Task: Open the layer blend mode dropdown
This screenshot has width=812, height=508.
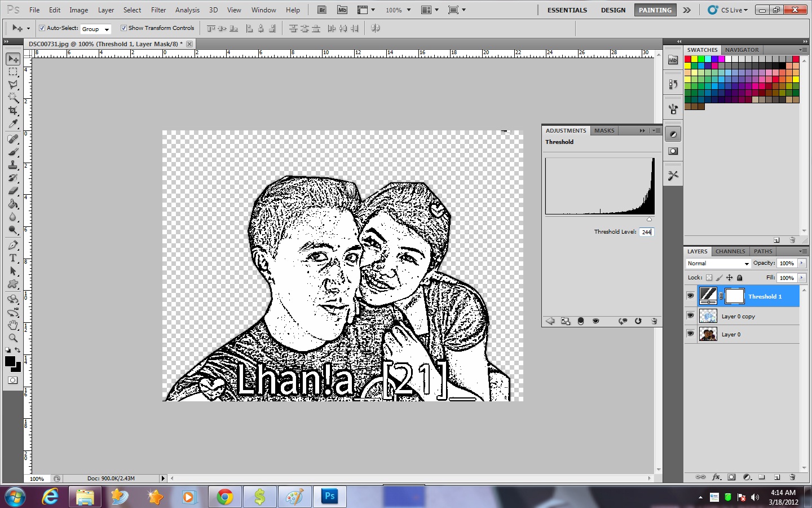Action: click(x=717, y=263)
